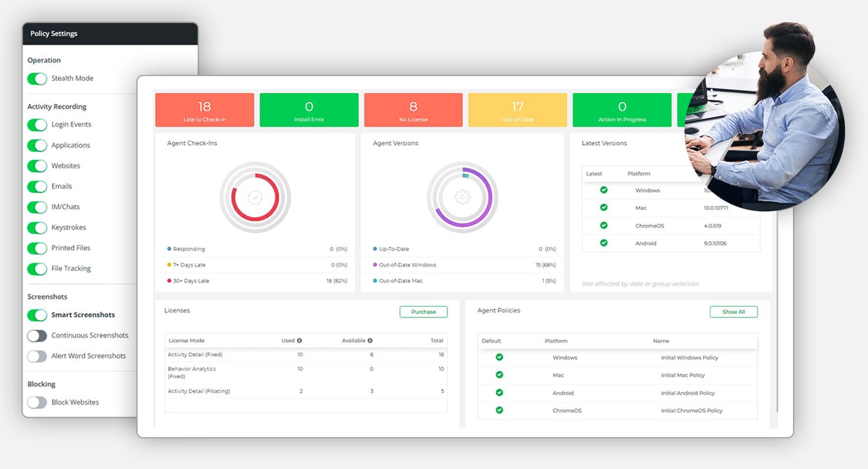Open Initial Mac Policy

click(x=683, y=375)
